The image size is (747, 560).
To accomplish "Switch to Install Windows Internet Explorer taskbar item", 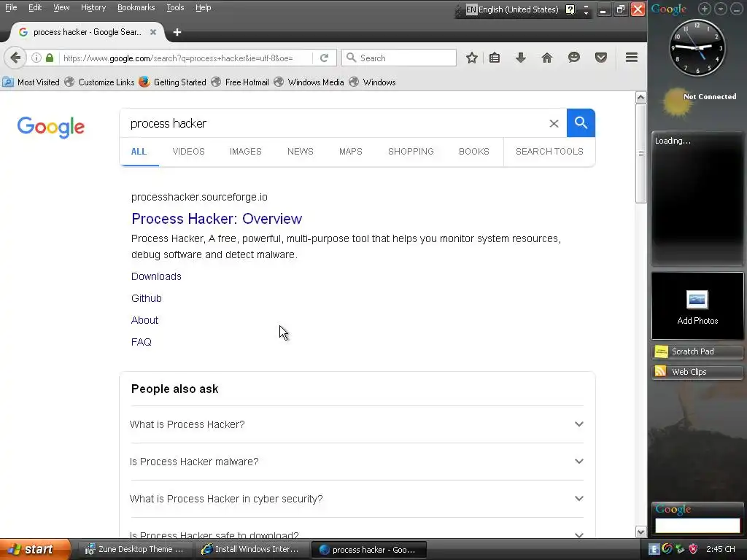I will (251, 550).
